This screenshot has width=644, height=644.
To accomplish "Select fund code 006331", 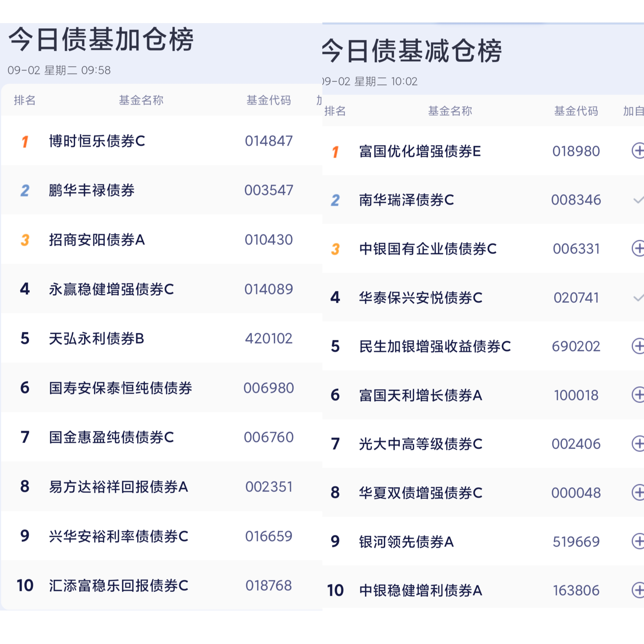I will 576,249.
